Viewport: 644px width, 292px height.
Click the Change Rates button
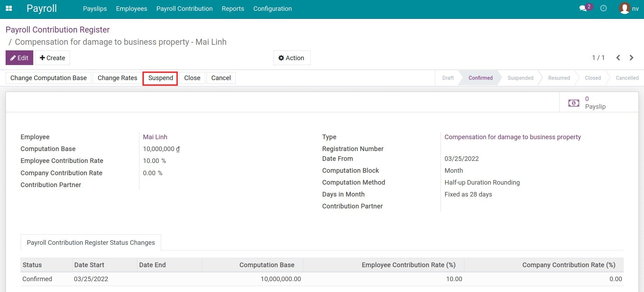pos(117,78)
